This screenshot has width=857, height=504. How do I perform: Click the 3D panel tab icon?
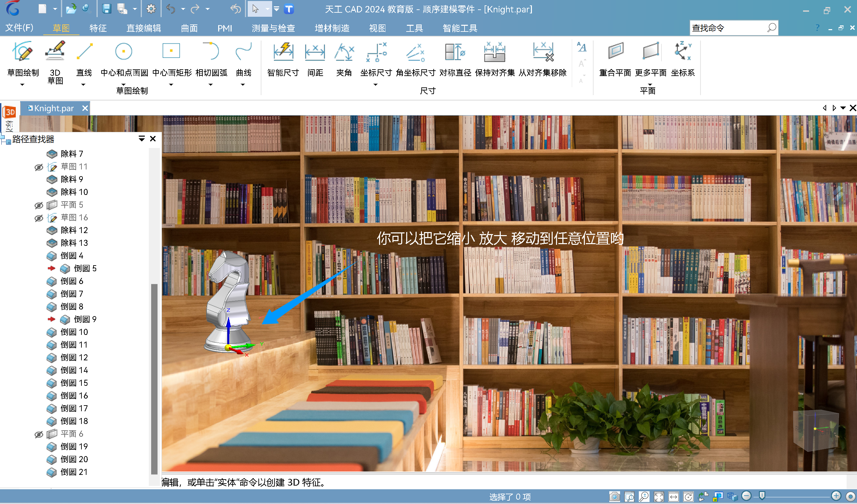[9, 112]
